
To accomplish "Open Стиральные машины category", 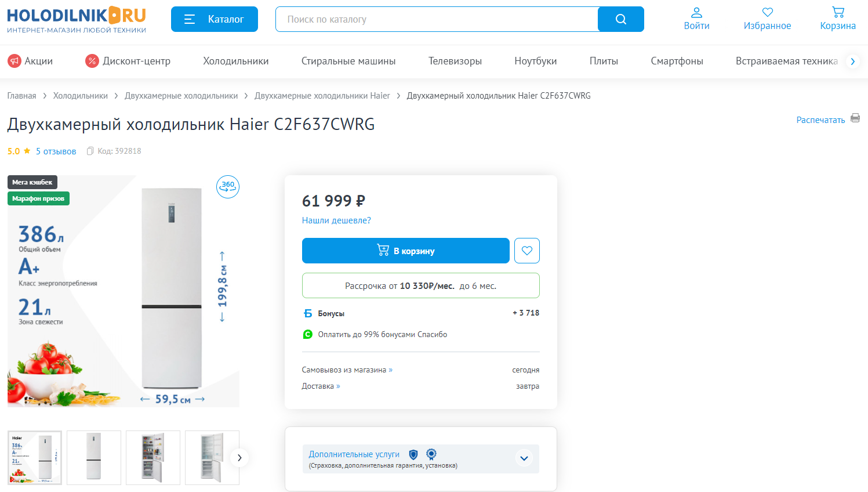I will tap(348, 61).
